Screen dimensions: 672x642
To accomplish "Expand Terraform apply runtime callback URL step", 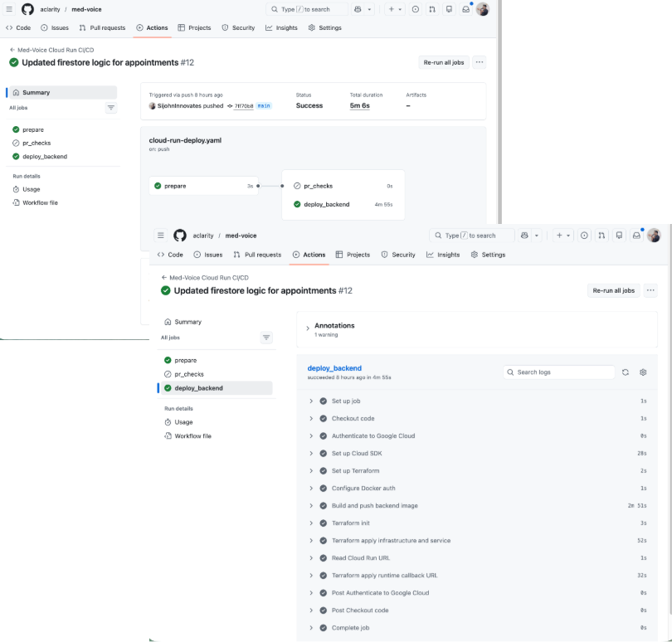I will [311, 576].
